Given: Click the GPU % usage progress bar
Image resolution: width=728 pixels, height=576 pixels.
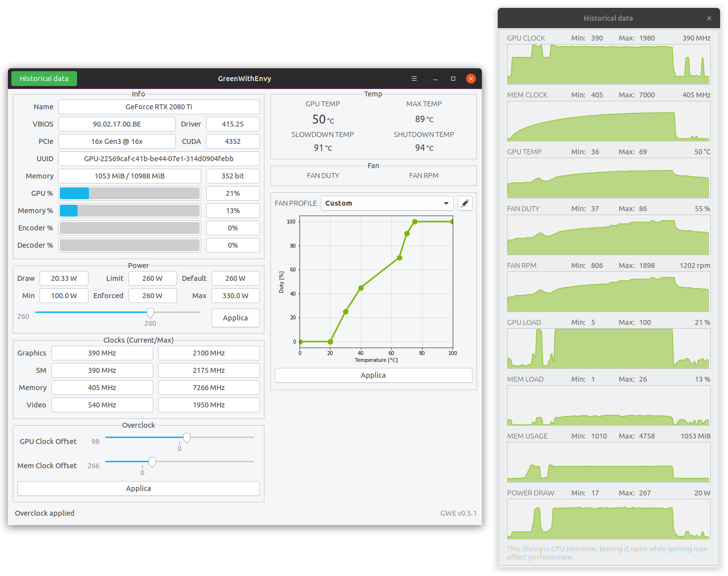Looking at the screenshot, I should tap(129, 193).
